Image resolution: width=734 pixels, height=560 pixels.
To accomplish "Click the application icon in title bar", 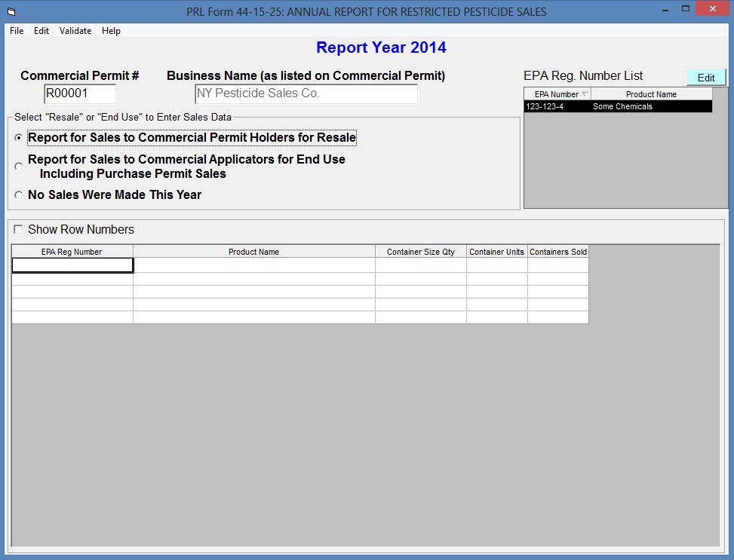I will pyautogui.click(x=11, y=12).
